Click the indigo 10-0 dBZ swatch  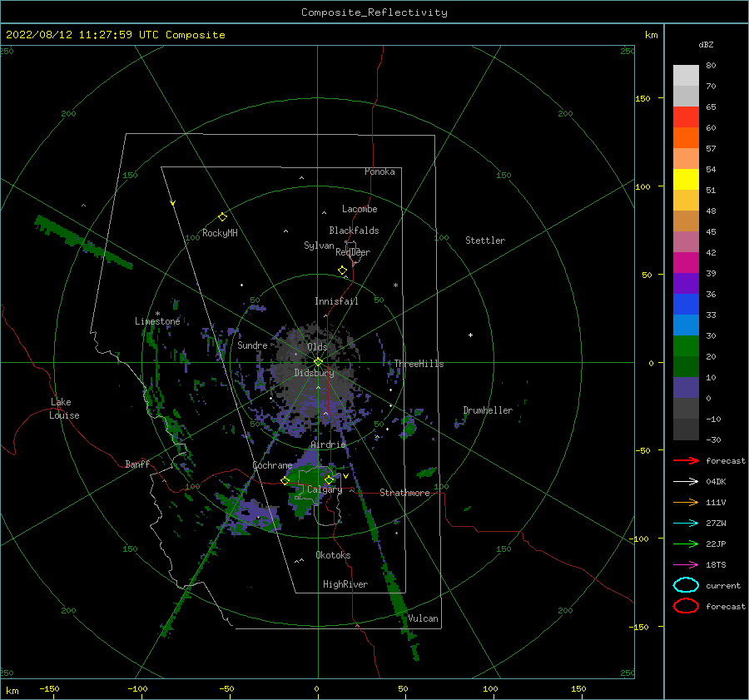point(686,388)
